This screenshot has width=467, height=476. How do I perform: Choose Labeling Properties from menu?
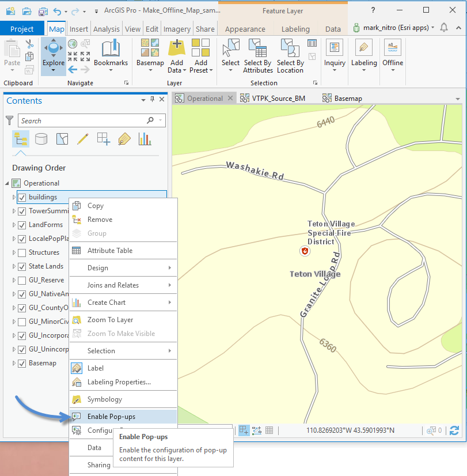[123, 382]
